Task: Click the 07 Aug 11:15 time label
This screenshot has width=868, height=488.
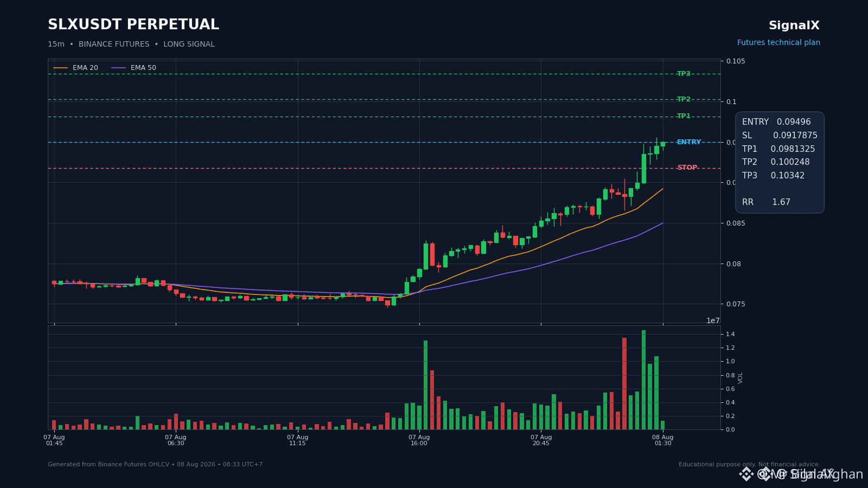Action: pos(298,440)
